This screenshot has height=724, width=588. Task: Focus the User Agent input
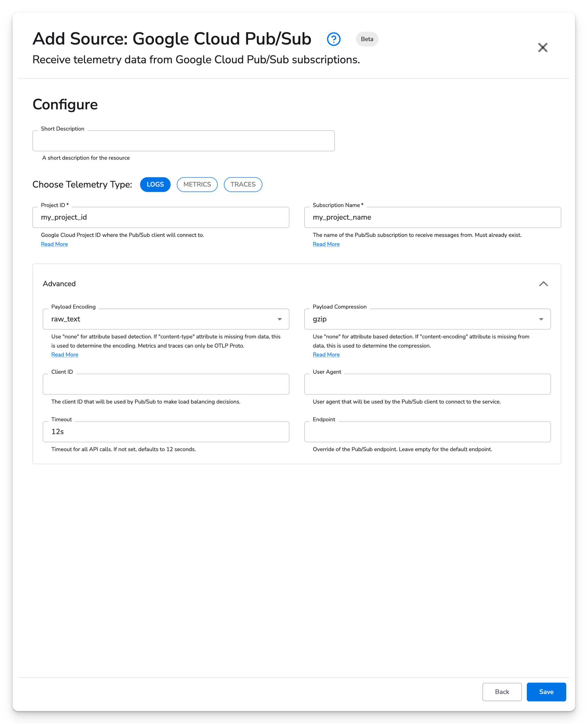[x=428, y=384]
